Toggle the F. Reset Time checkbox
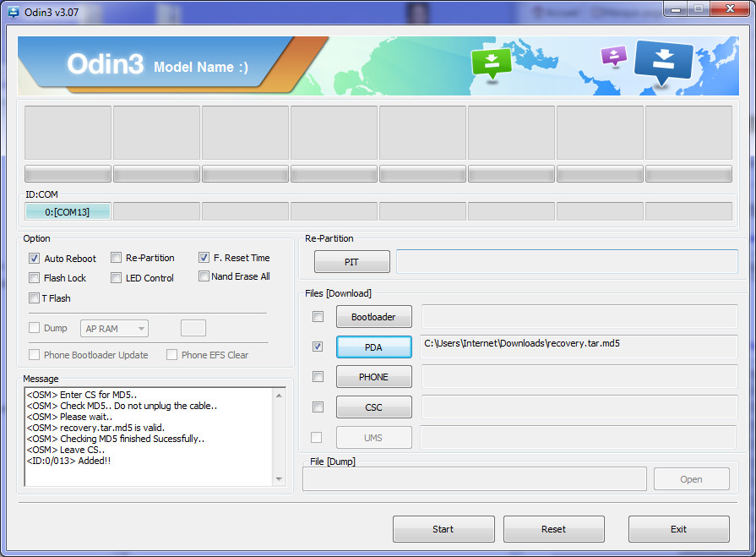The height and width of the screenshot is (557, 756). tap(204, 258)
